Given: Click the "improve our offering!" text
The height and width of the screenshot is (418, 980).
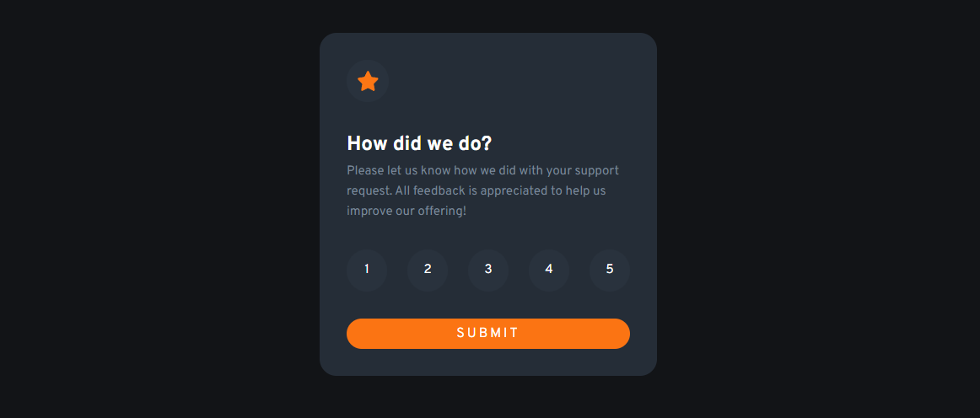Looking at the screenshot, I should coord(407,212).
